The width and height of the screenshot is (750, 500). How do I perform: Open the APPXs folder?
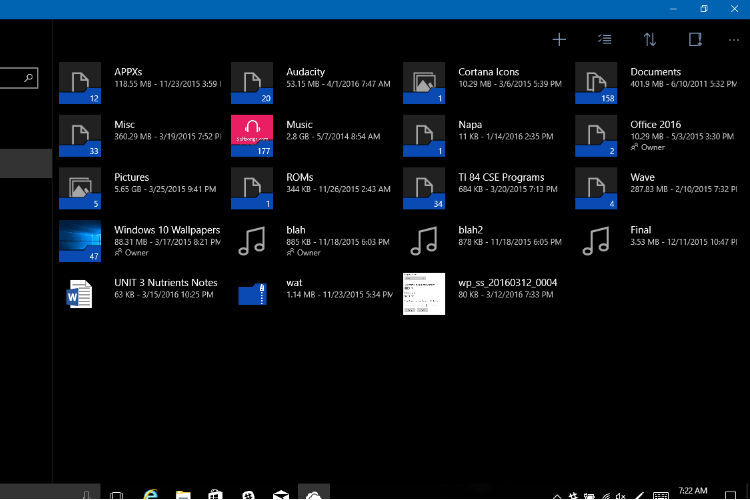pyautogui.click(x=80, y=83)
